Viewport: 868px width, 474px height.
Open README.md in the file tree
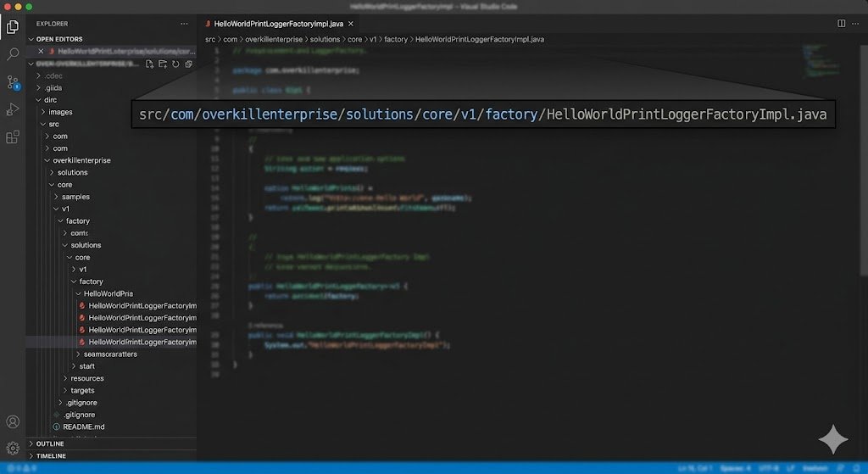tap(83, 427)
